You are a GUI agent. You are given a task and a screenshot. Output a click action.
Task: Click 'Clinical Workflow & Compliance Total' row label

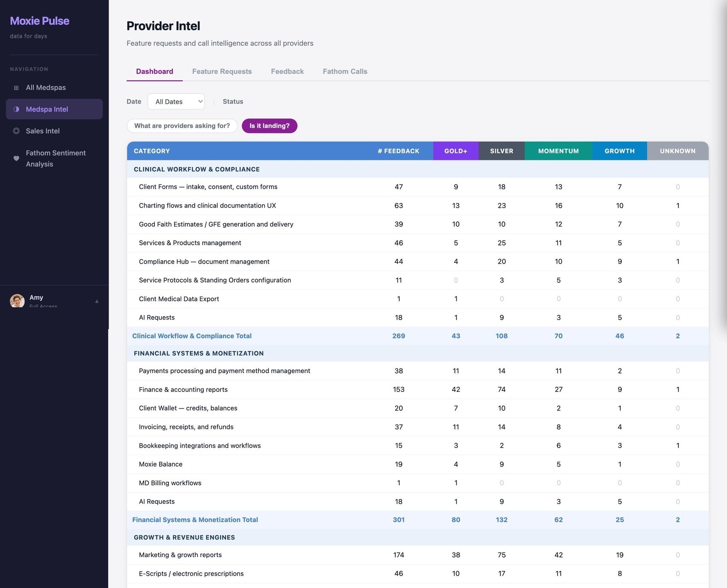coord(192,336)
